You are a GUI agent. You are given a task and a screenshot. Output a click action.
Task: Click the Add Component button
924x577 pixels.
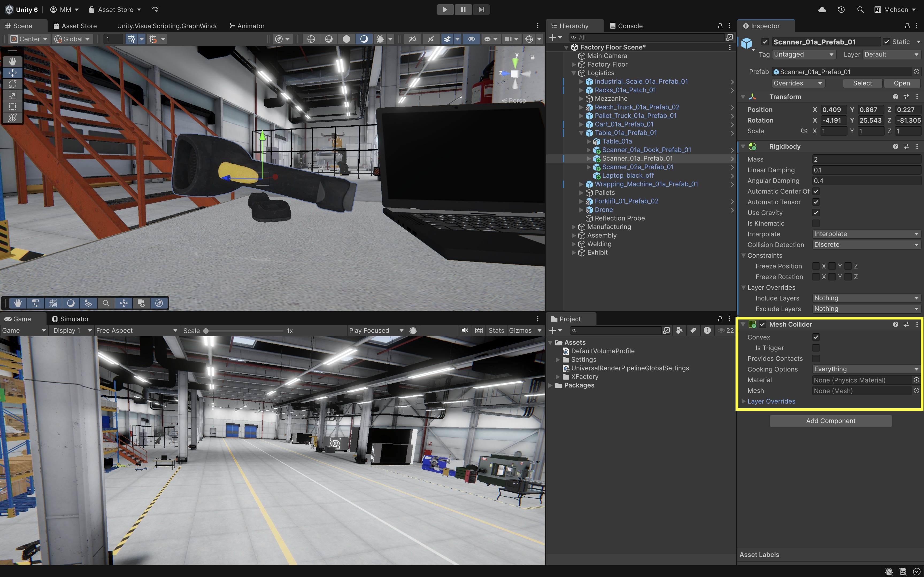830,421
